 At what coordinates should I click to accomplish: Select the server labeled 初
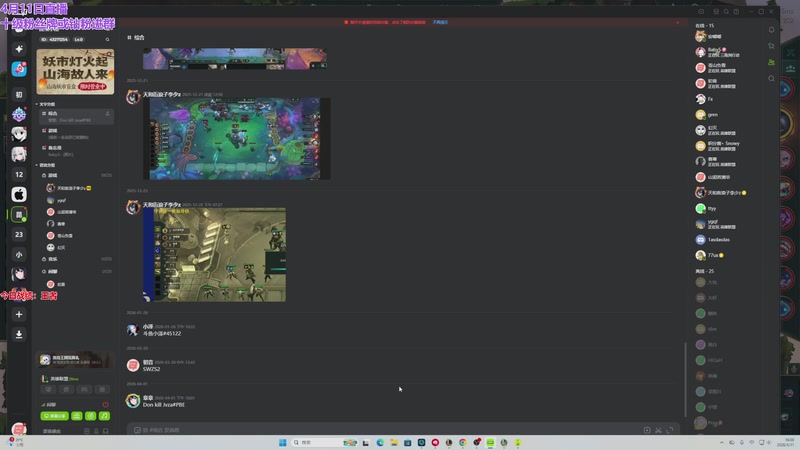pyautogui.click(x=19, y=94)
